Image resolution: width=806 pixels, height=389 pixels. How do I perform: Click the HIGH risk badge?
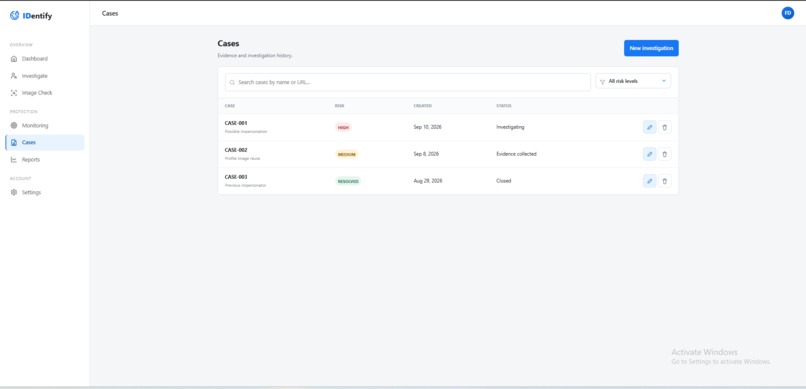pos(343,127)
